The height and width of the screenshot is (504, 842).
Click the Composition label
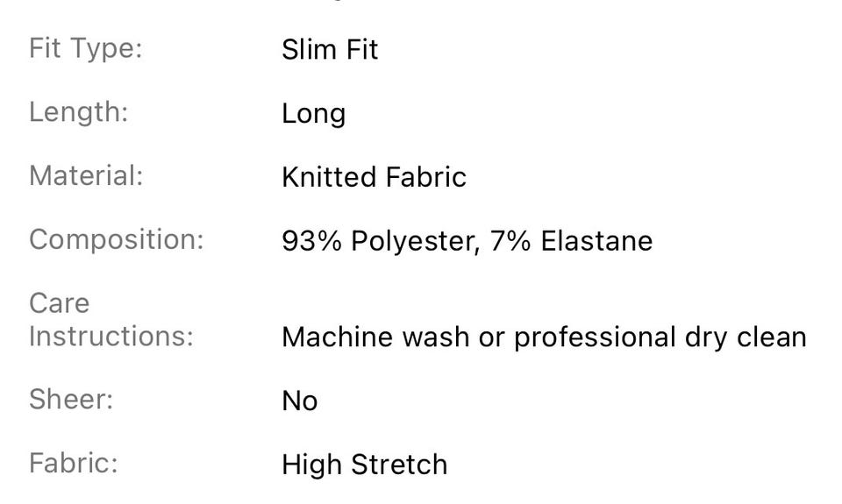click(x=117, y=240)
